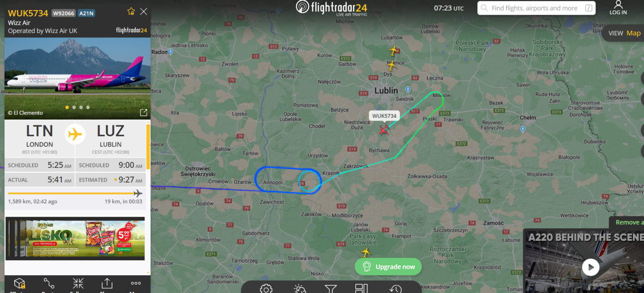Image resolution: width=644 pixels, height=293 pixels.
Task: Play the A220 Behind the Scenes video
Action: (590, 267)
